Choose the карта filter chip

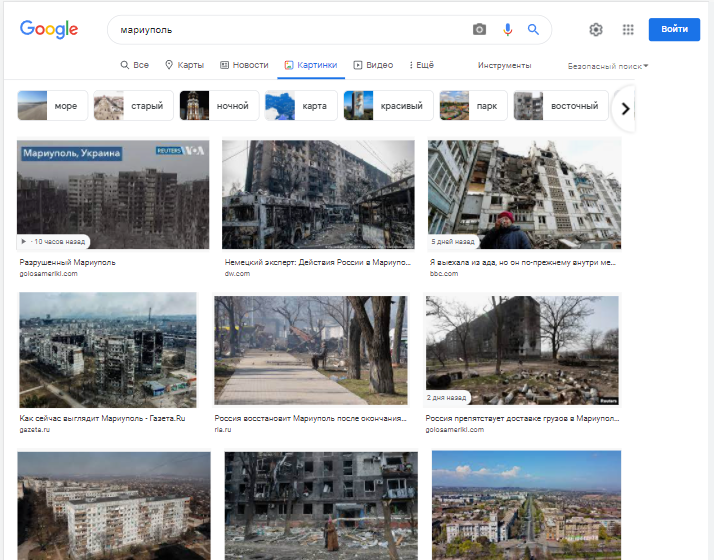[301, 105]
